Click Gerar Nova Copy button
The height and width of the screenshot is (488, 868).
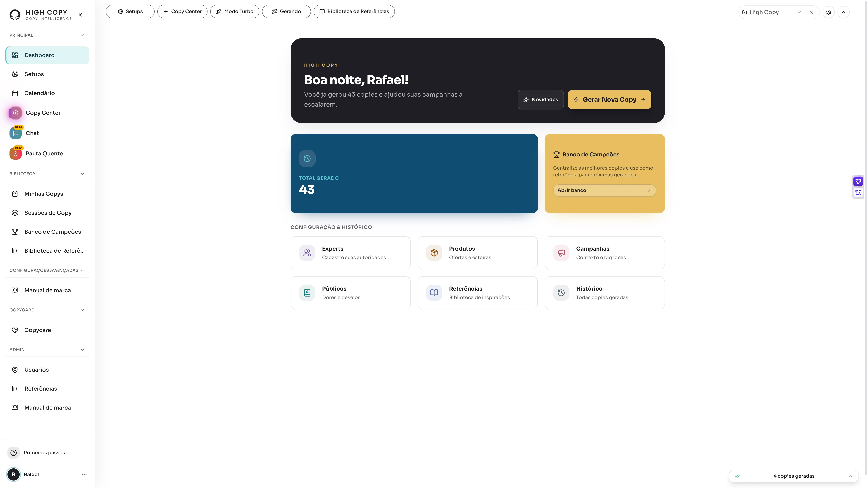[610, 100]
